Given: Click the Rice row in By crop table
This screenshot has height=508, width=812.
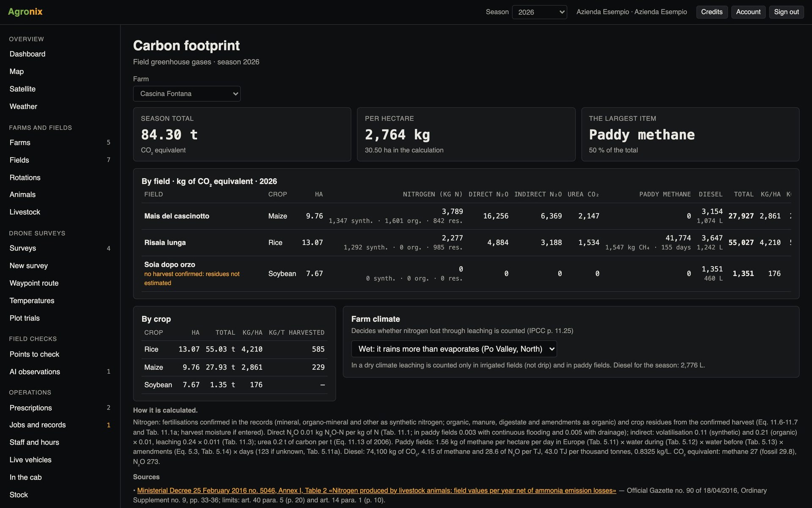Looking at the screenshot, I should (x=234, y=349).
